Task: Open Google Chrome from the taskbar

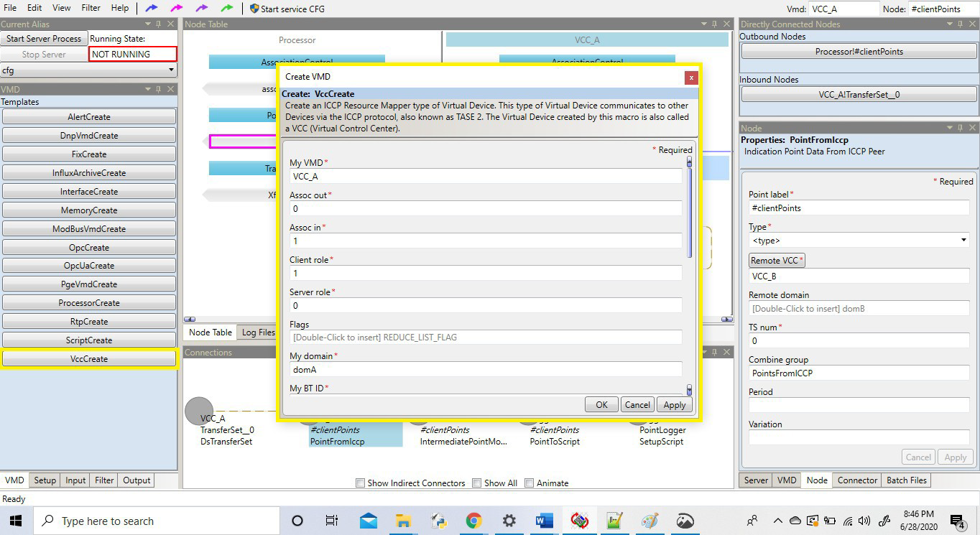Action: [473, 521]
